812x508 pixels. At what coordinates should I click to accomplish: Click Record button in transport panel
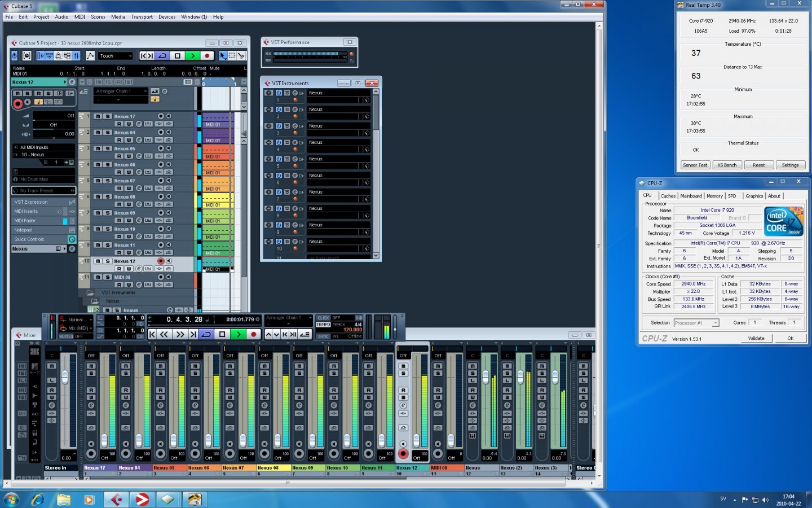click(x=254, y=334)
